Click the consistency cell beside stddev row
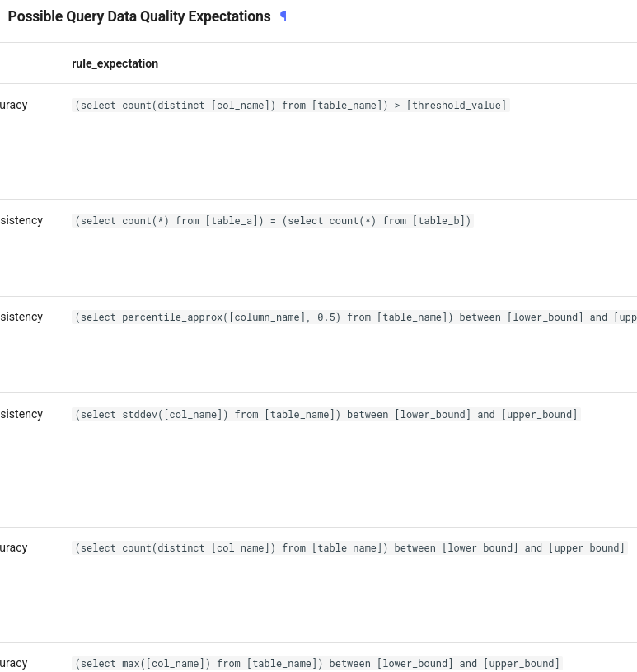The image size is (637, 672). (x=21, y=414)
